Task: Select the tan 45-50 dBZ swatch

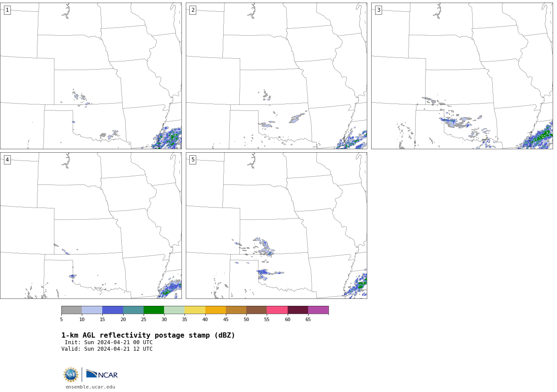Action: coord(236,310)
